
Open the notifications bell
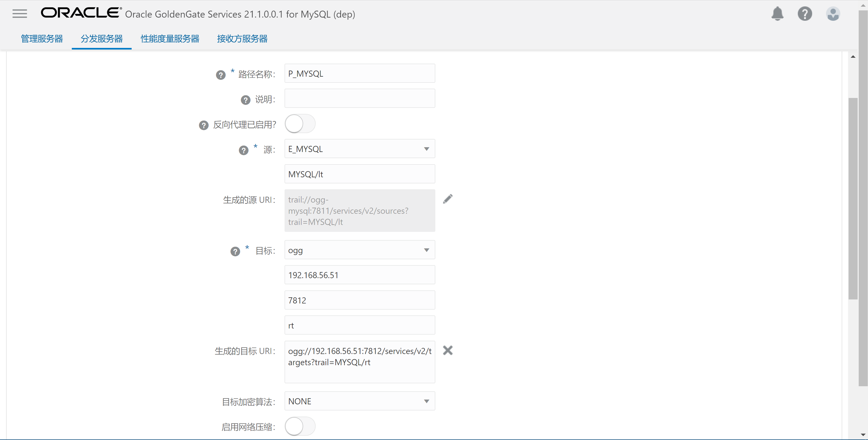click(x=777, y=14)
